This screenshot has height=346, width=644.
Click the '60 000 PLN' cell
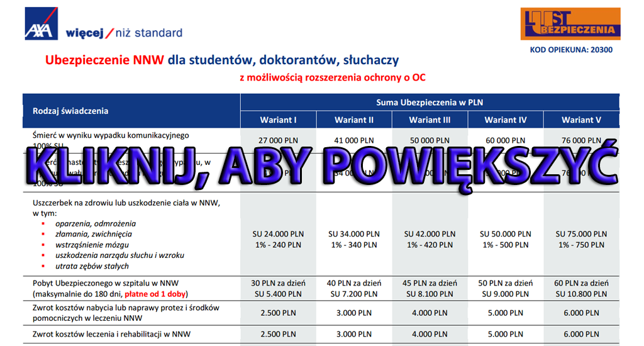coord(506,140)
